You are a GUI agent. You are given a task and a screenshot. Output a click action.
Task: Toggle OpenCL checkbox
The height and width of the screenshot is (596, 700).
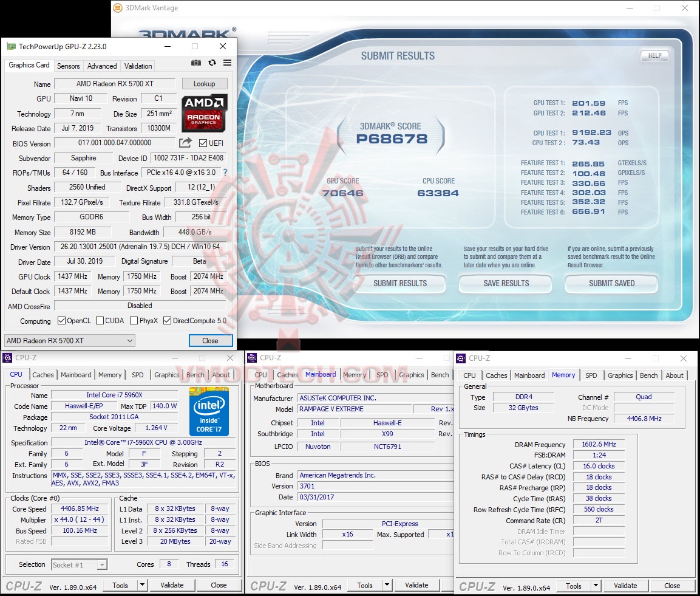61,321
